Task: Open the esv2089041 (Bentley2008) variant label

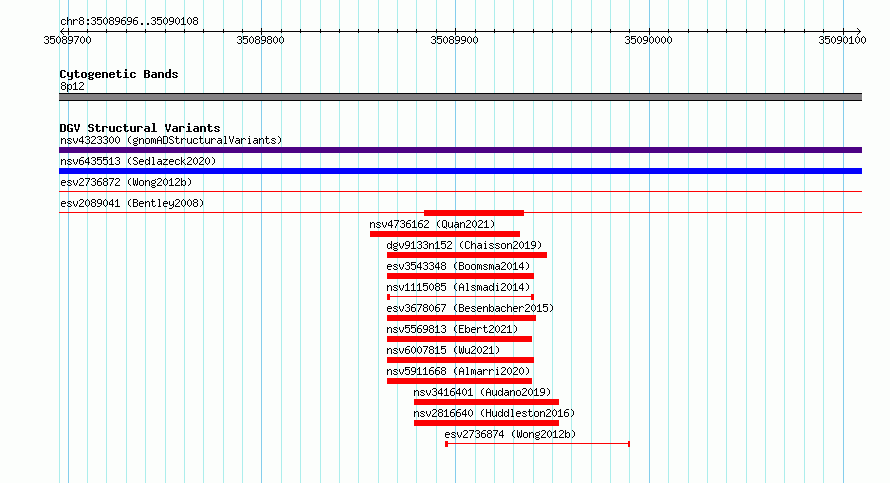Action: pos(132,203)
